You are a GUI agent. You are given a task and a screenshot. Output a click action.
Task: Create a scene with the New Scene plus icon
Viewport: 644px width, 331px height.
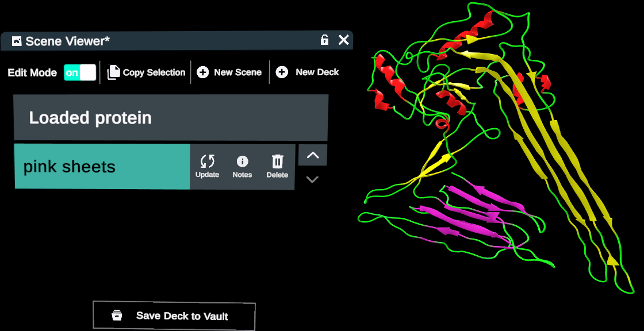202,72
